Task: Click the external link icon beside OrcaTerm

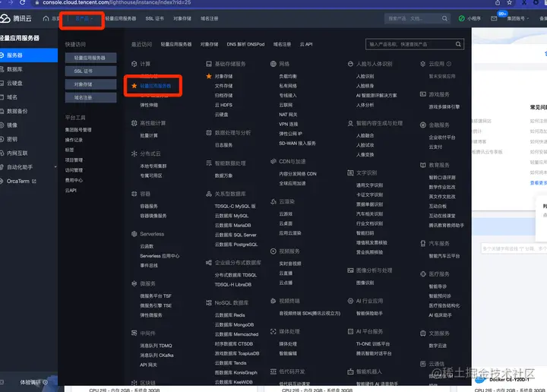Action: tap(34, 181)
